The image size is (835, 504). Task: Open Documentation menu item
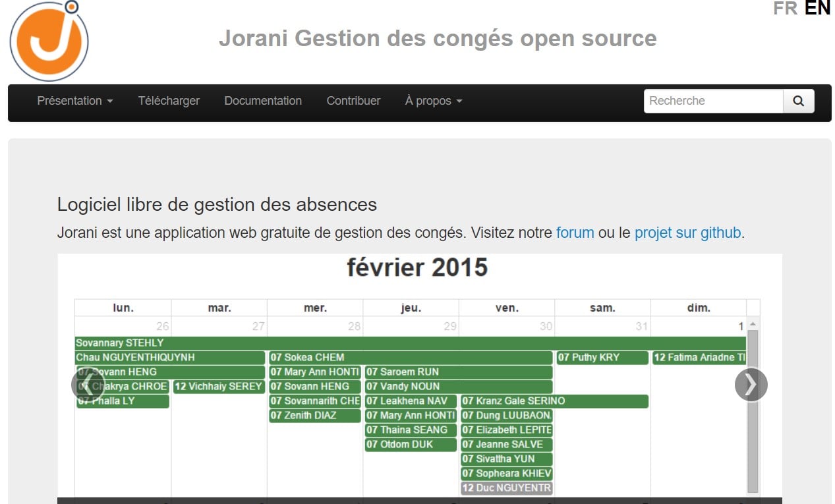tap(263, 101)
